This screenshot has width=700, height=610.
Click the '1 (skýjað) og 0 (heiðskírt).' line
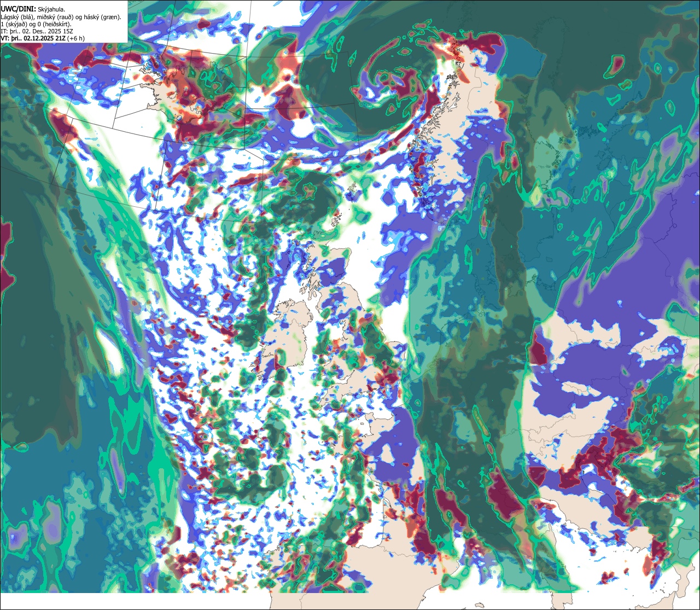36,24
